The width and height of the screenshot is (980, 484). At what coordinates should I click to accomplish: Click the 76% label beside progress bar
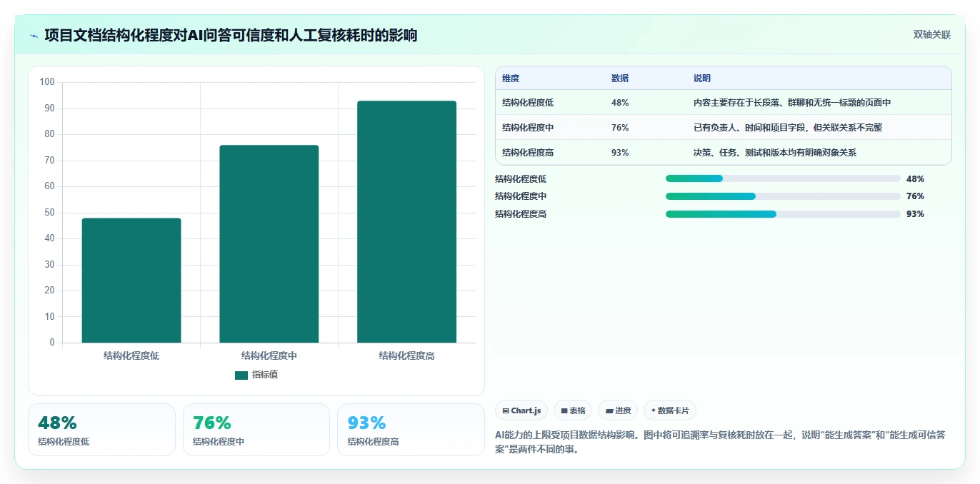(915, 196)
